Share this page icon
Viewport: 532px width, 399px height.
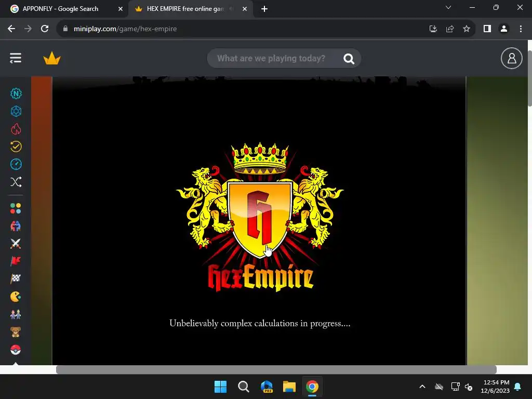point(450,29)
